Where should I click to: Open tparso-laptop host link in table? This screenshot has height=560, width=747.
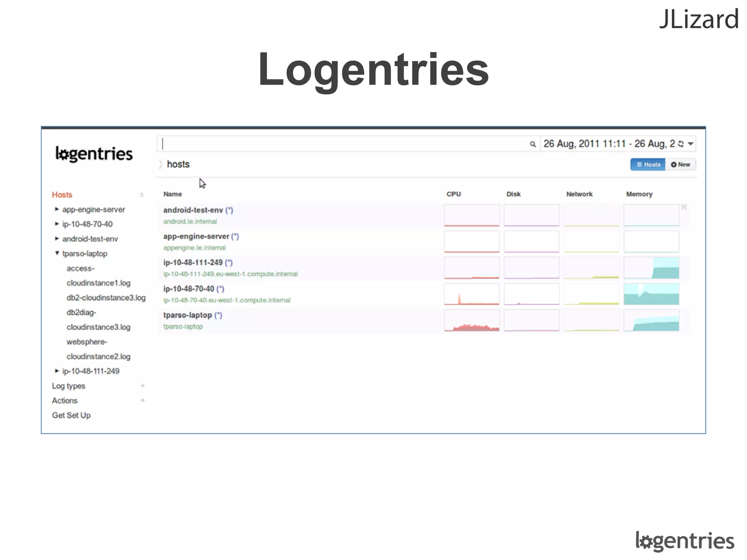point(187,315)
